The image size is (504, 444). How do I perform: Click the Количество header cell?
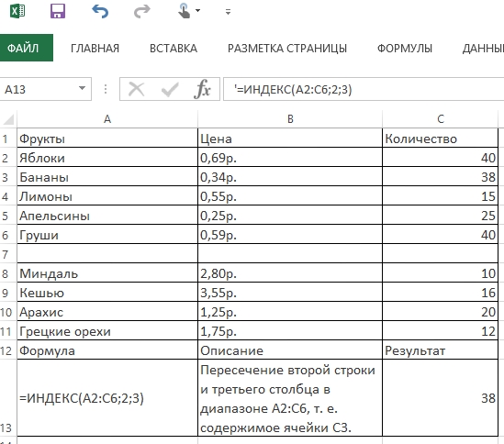441,139
